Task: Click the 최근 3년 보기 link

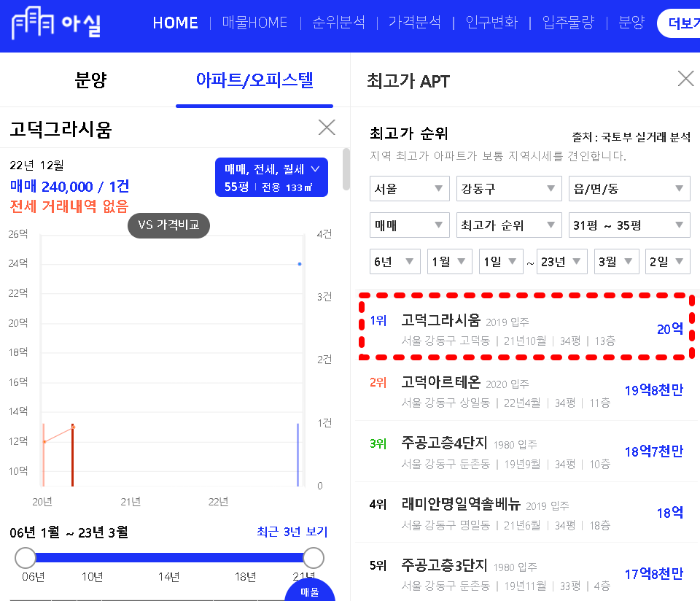Action: (x=292, y=532)
